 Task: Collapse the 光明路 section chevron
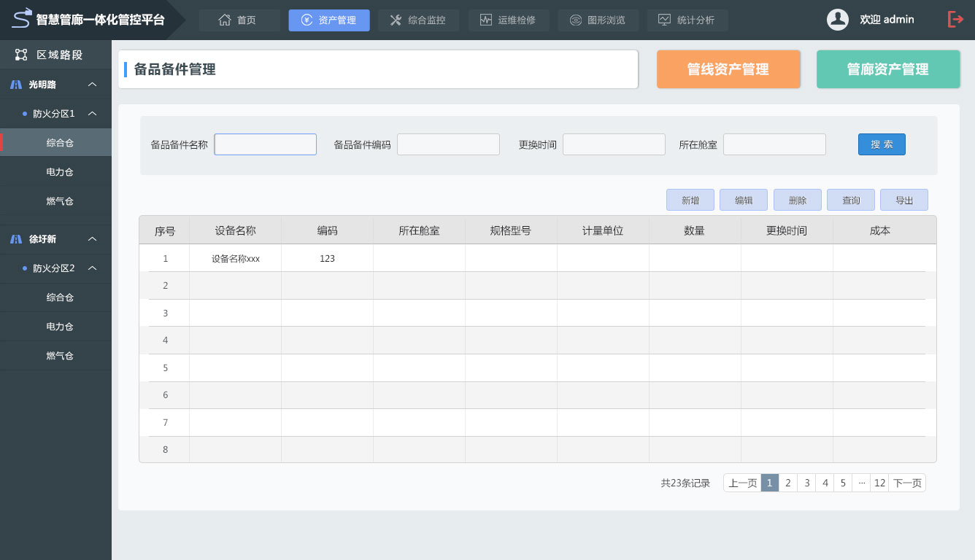93,85
